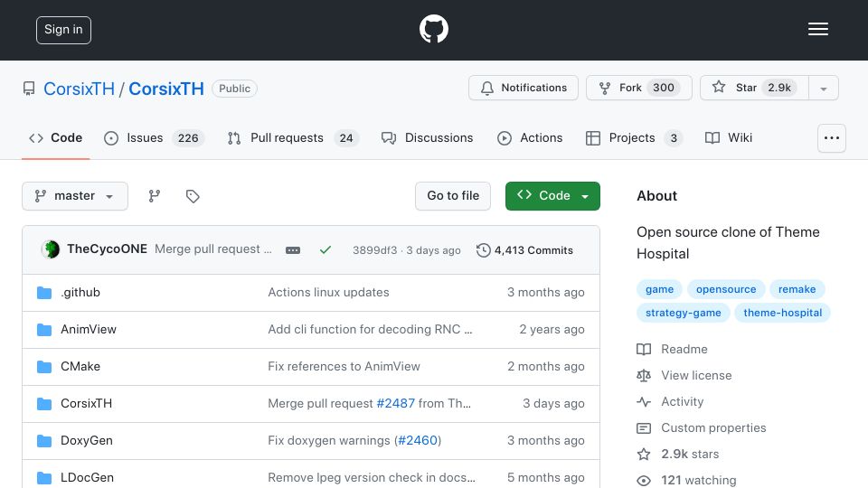Open the three-dot more tabs menu

tap(832, 138)
